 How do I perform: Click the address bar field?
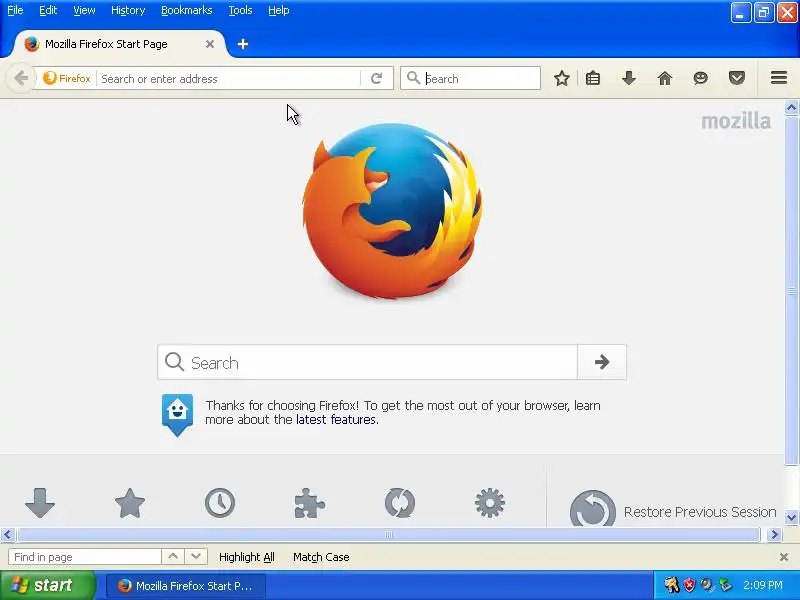pos(230,79)
